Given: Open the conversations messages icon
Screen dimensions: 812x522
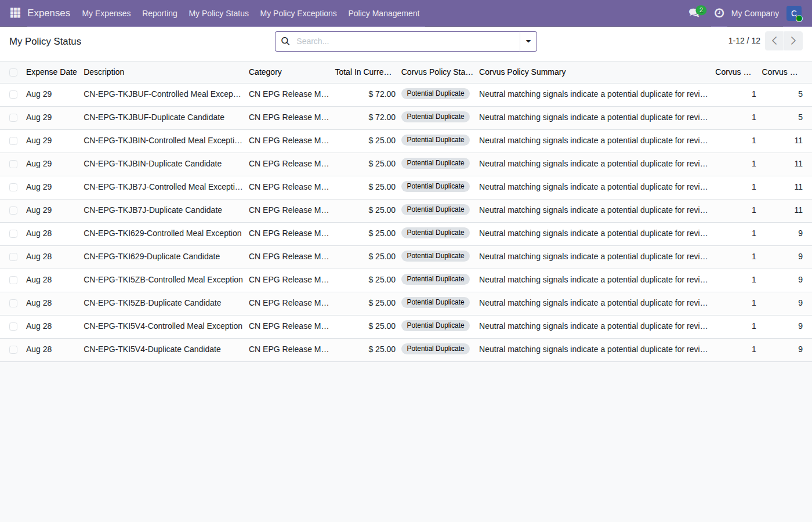Looking at the screenshot, I should coord(694,13).
